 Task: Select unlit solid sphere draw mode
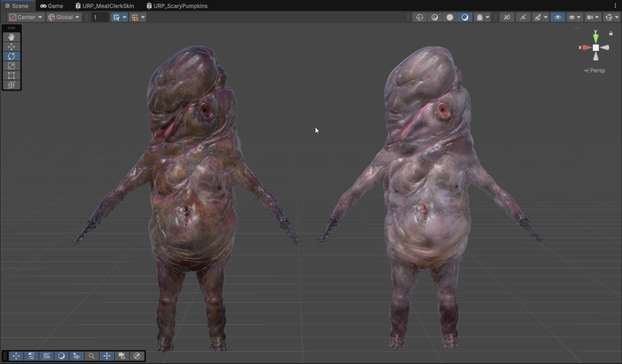click(449, 17)
